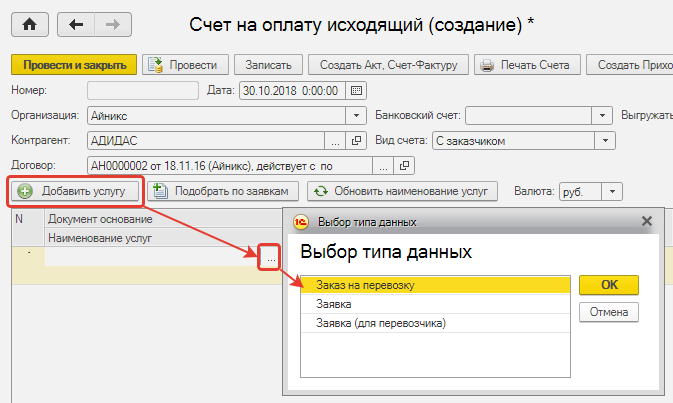Click Создать Акт, Счет-Фактуру button
Image resolution: width=673 pixels, height=403 pixels.
(x=388, y=65)
